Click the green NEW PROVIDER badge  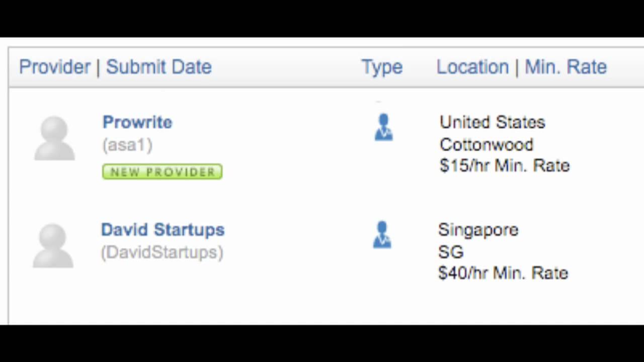pyautogui.click(x=162, y=172)
